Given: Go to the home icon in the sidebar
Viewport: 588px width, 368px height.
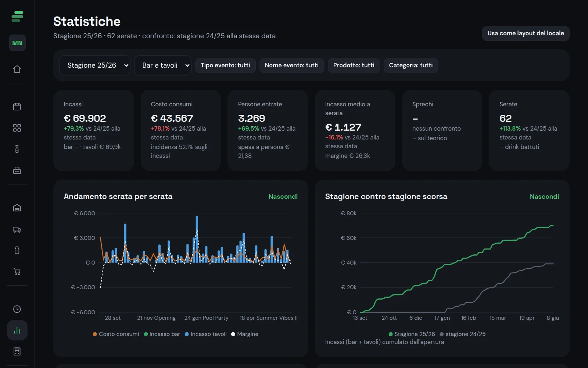Looking at the screenshot, I should point(17,69).
